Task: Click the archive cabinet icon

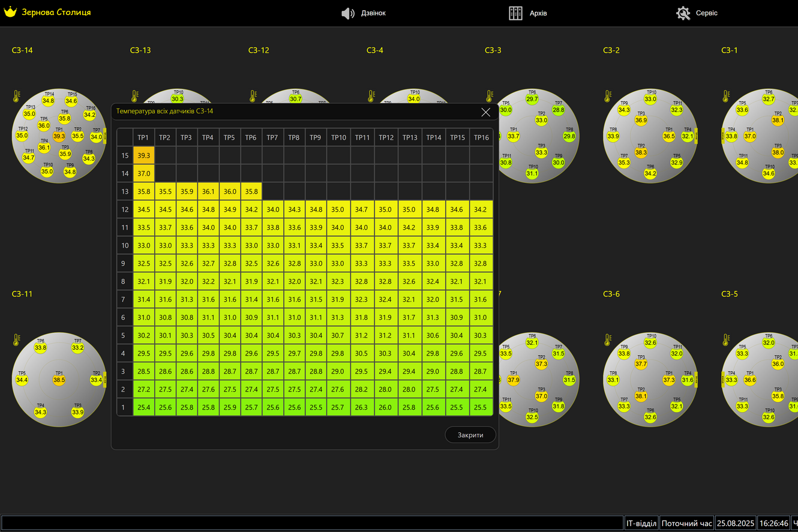Action: pyautogui.click(x=515, y=13)
